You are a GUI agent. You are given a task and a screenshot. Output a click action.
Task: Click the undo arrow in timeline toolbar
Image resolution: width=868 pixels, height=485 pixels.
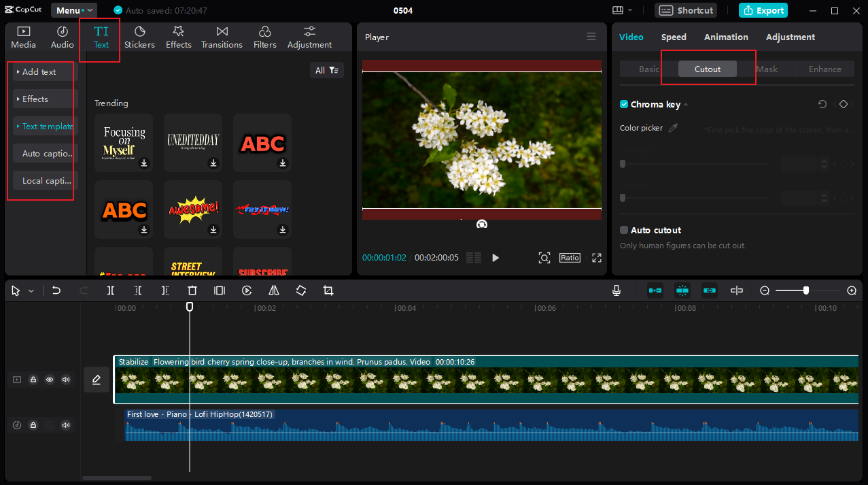coord(56,290)
